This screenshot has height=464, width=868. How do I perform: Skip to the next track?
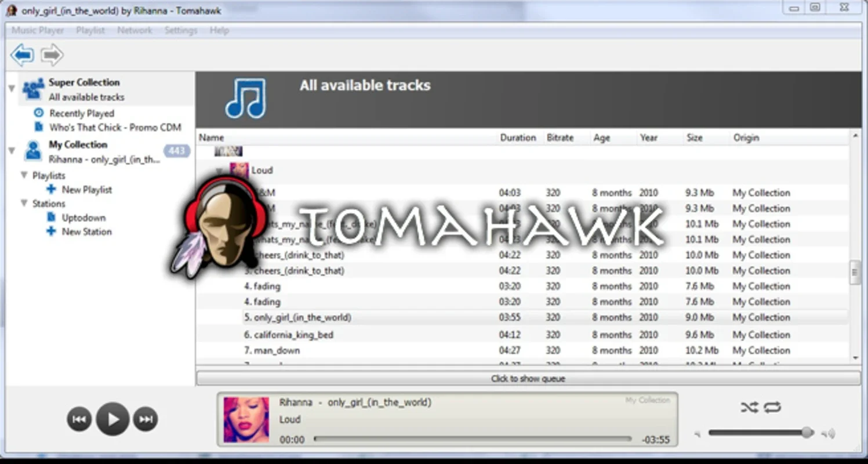(x=146, y=419)
